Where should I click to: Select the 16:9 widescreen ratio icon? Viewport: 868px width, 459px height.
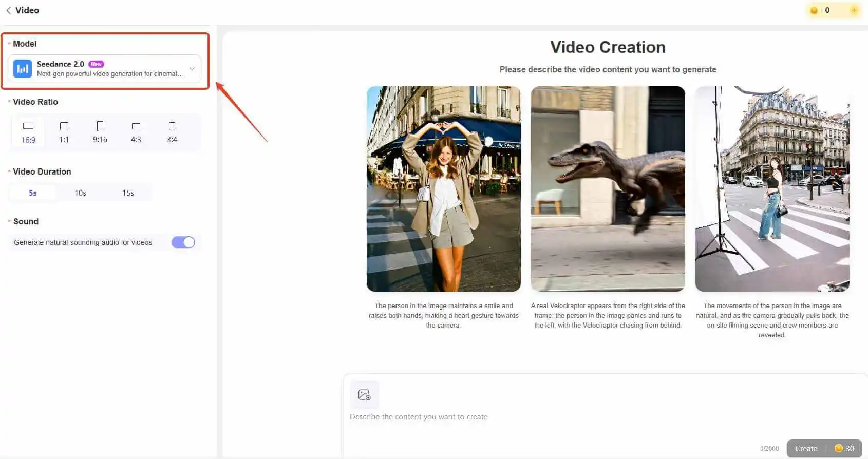28,126
